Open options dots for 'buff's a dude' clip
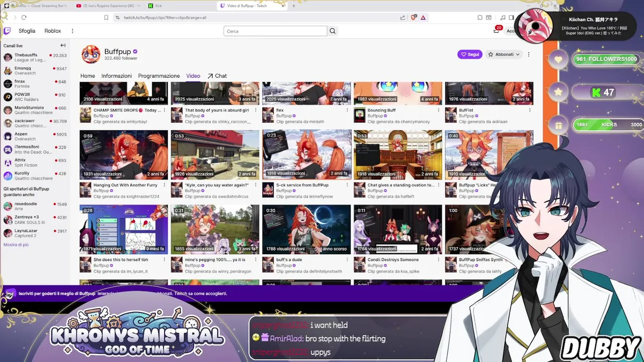 (x=347, y=260)
